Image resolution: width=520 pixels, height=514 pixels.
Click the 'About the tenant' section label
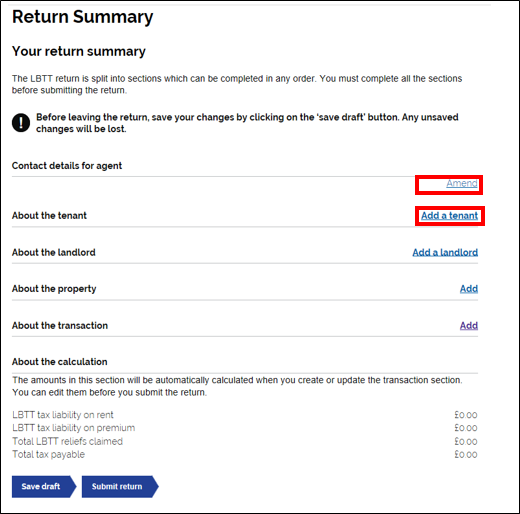click(x=49, y=216)
